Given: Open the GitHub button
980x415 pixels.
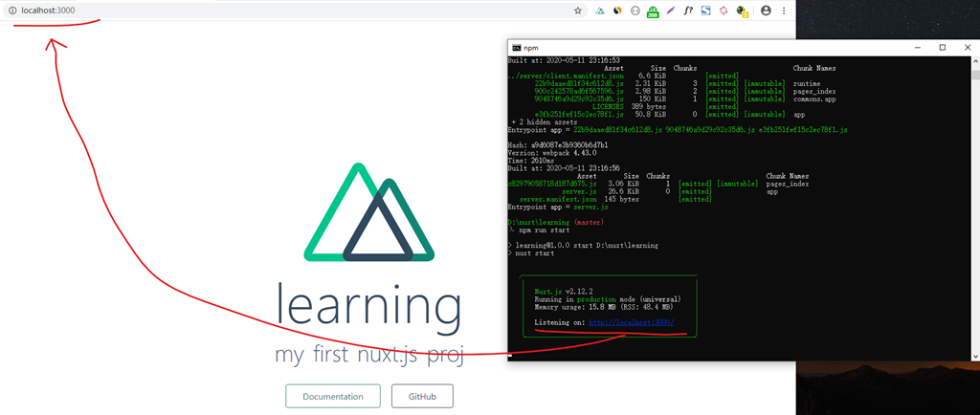Looking at the screenshot, I should [x=422, y=396].
